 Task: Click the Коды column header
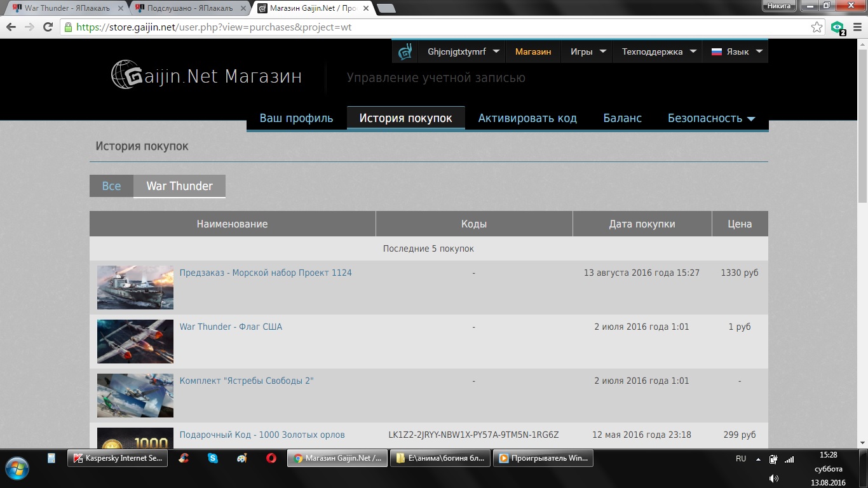474,224
